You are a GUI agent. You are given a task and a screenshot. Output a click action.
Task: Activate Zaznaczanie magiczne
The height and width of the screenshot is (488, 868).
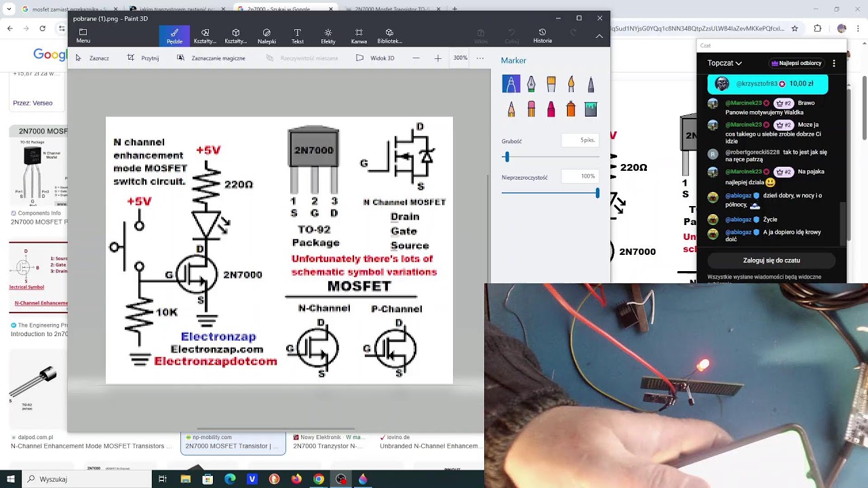click(211, 58)
